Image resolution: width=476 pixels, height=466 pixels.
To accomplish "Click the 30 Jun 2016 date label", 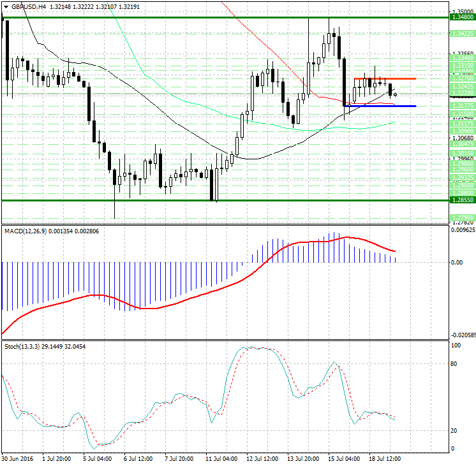I will point(18,458).
